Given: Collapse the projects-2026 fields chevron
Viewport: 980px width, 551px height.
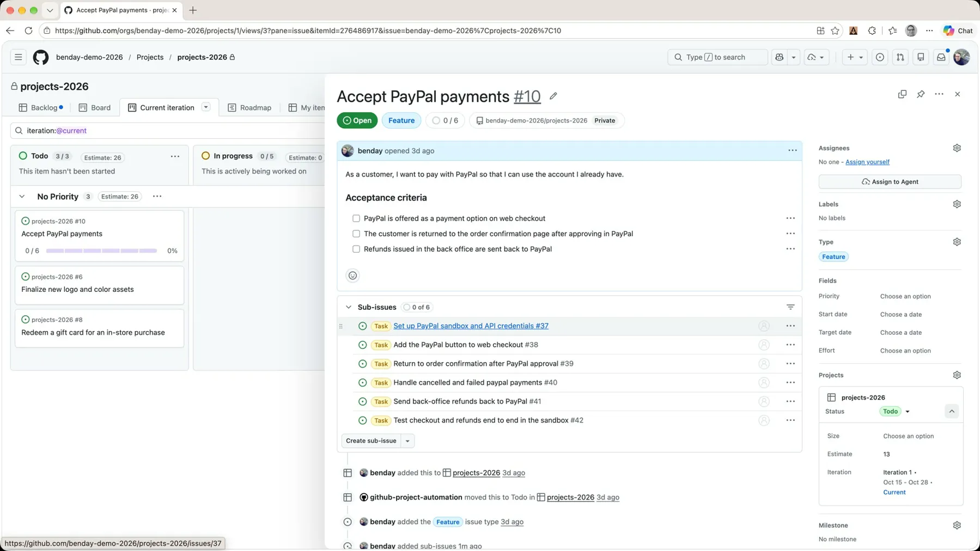Looking at the screenshot, I should click(x=952, y=412).
